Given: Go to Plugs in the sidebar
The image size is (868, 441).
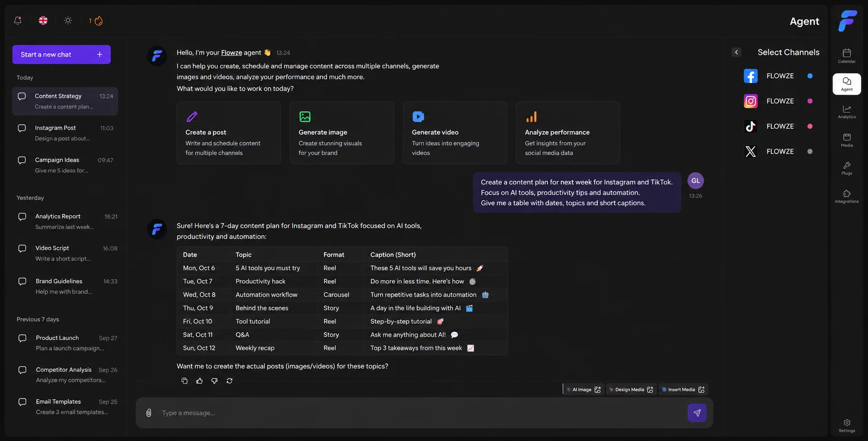Looking at the screenshot, I should coord(847,168).
